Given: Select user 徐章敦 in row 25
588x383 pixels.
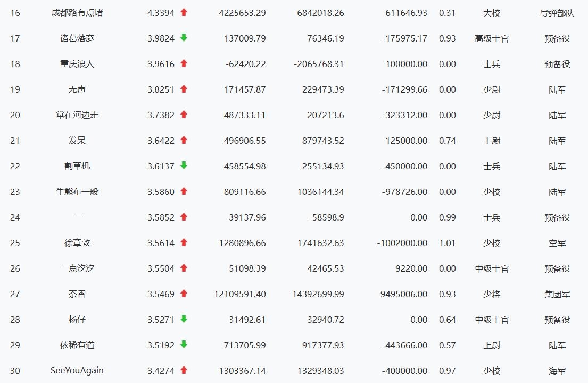Looking at the screenshot, I should point(77,243).
